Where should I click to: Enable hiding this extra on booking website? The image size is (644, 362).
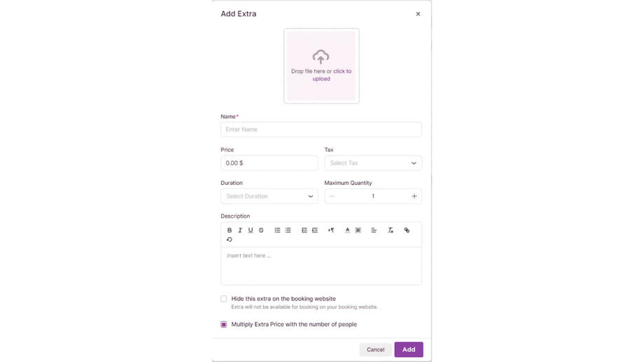224,299
